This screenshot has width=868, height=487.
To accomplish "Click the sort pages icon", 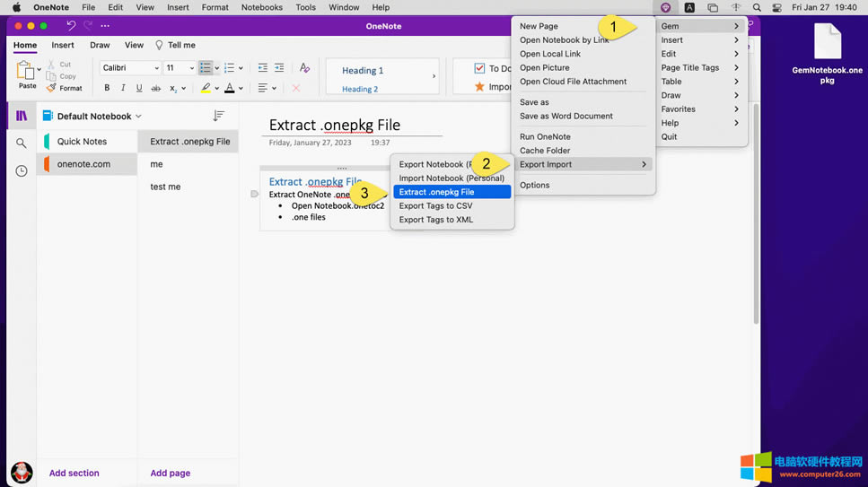I will 218,116.
